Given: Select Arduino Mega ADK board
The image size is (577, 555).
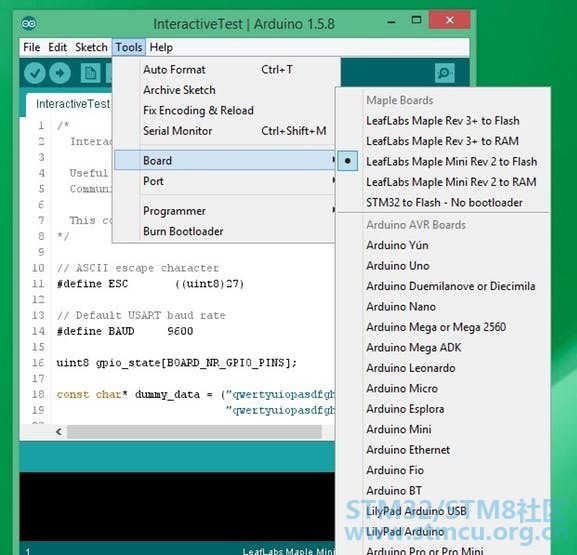Looking at the screenshot, I should [443, 347].
